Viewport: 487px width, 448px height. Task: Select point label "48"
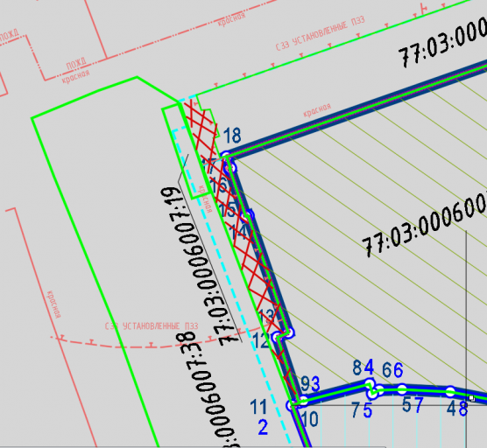tap(458, 409)
